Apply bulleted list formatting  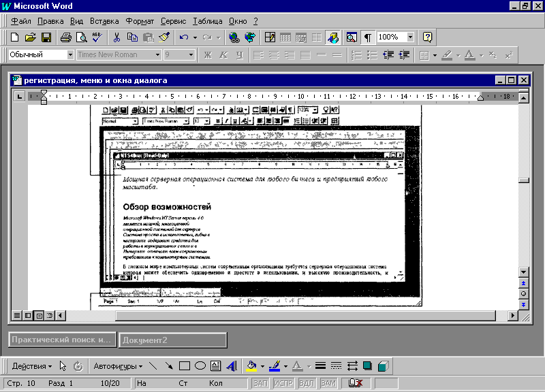click(372, 55)
